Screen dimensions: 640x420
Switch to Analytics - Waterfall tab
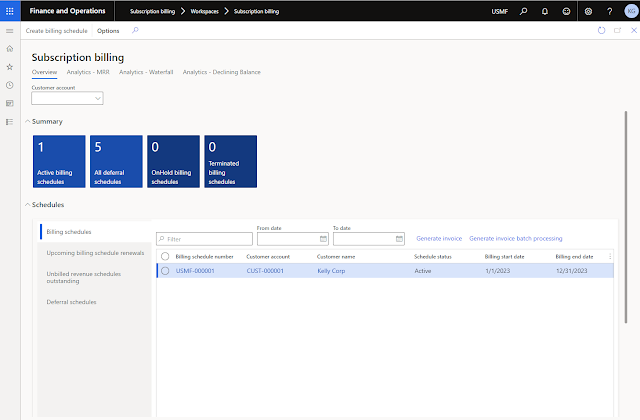coord(146,72)
